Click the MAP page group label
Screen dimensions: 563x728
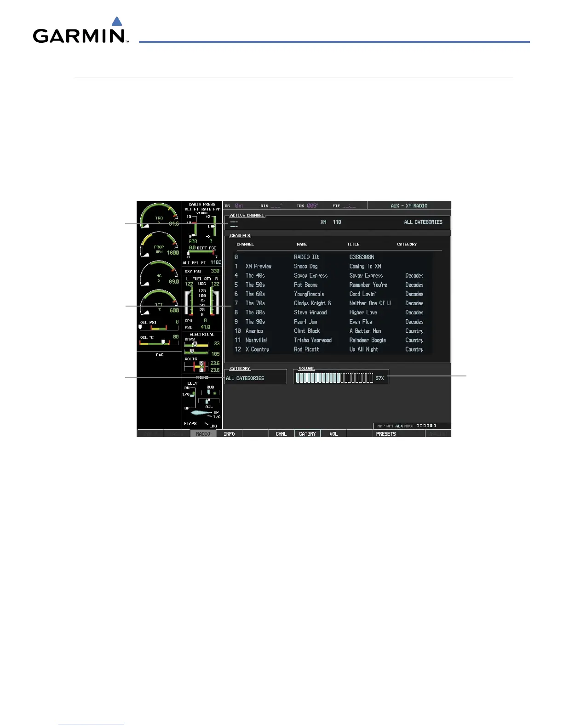381,426
